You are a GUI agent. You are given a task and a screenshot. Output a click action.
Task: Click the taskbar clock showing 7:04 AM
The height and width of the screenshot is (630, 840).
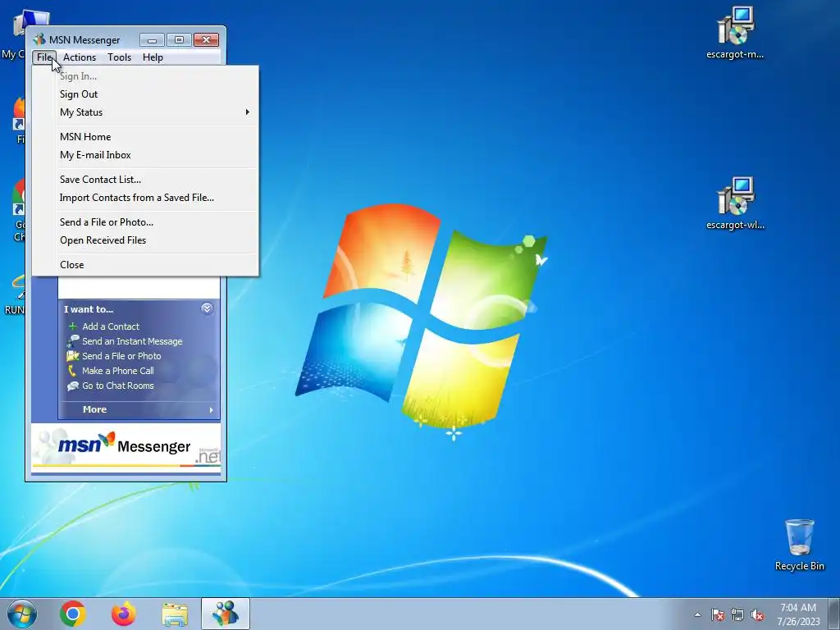798,614
